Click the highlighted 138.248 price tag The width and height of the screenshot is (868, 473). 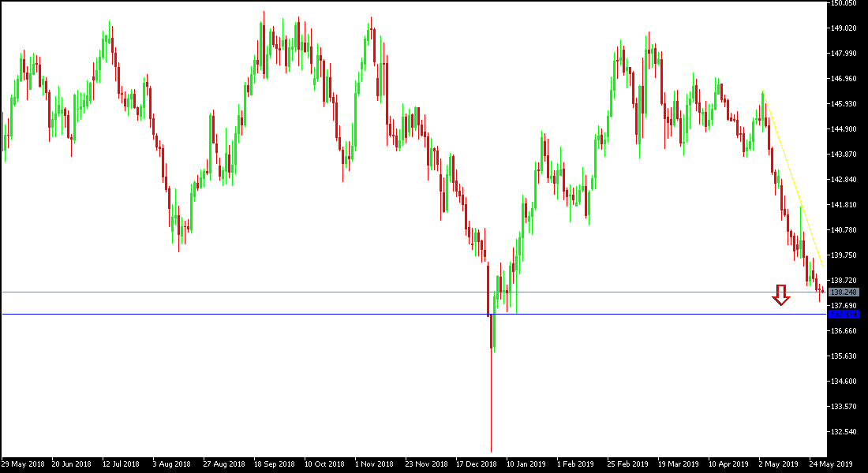click(x=844, y=291)
